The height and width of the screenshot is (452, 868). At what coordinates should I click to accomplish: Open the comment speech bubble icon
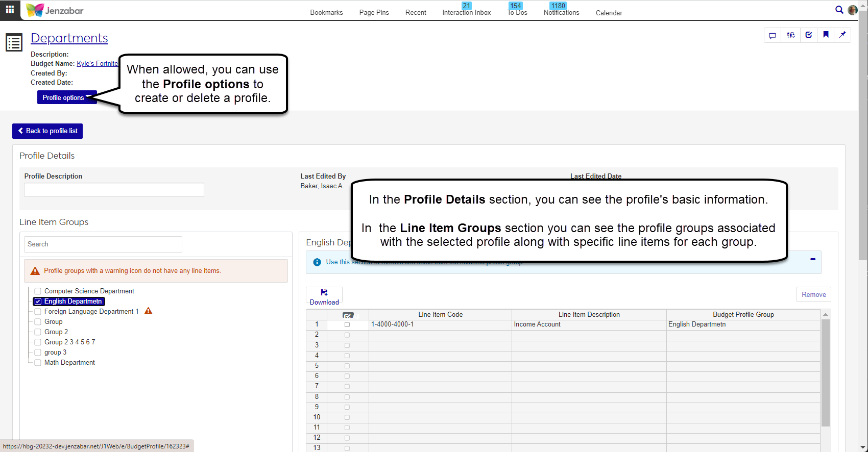pos(773,35)
